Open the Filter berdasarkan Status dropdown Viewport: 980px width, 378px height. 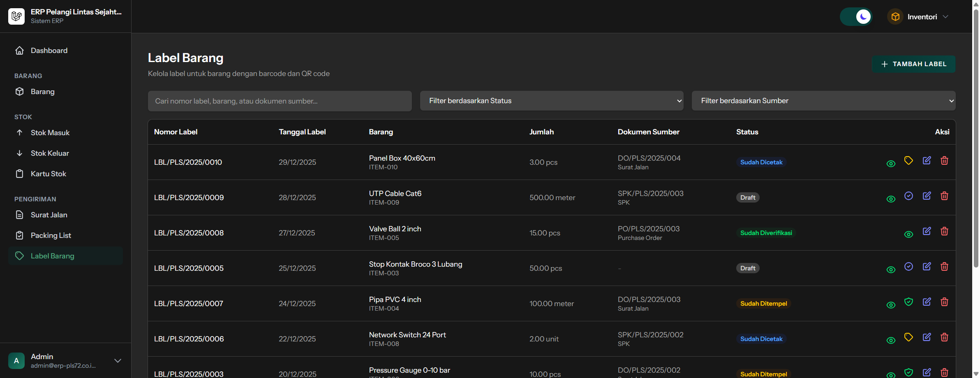point(551,101)
